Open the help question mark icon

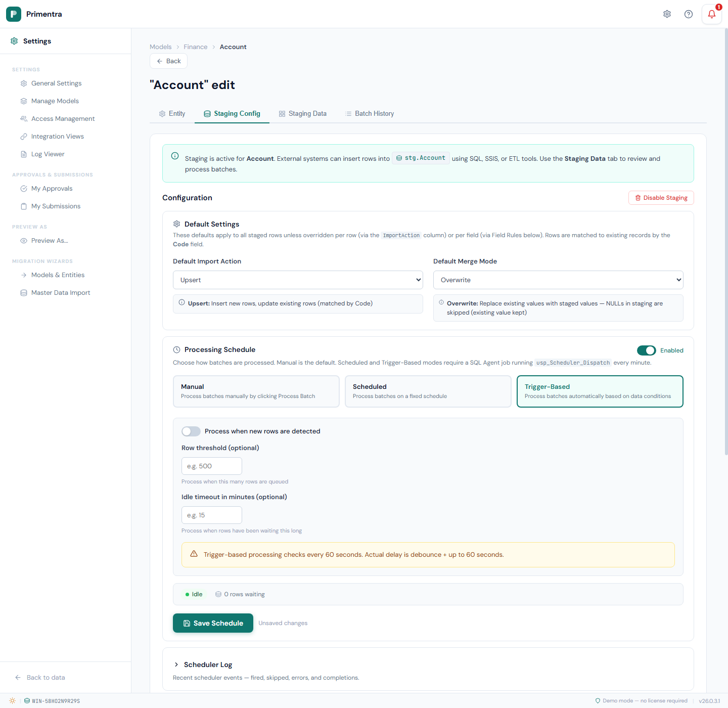(x=688, y=14)
